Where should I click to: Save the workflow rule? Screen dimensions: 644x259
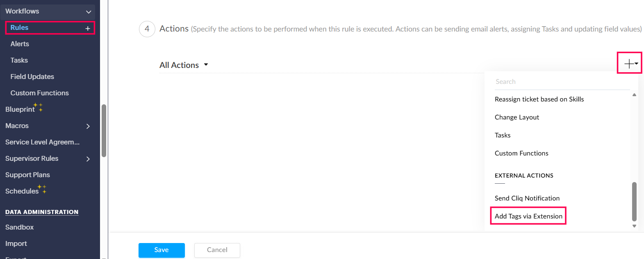click(162, 250)
